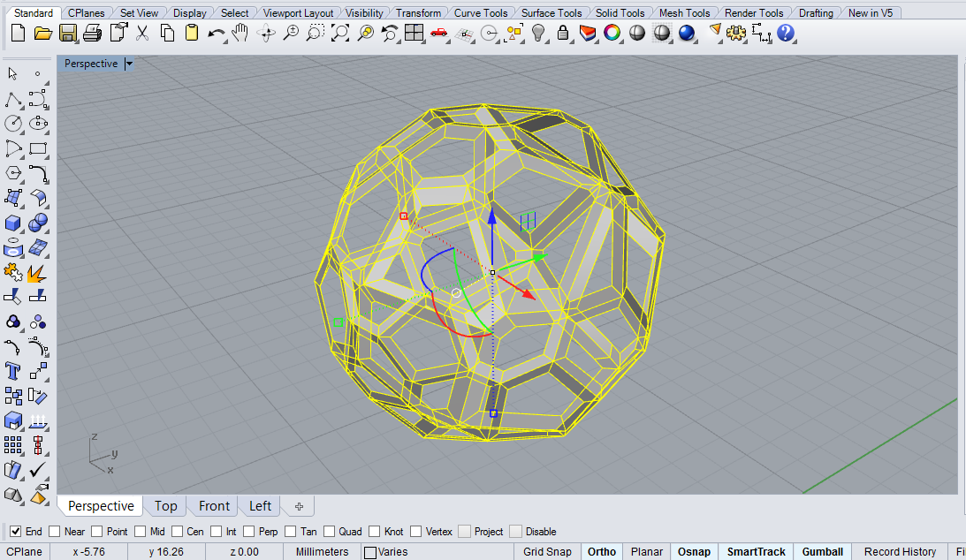Screen dimensions: 966x560
Task: Switch to the Front viewport tab
Action: coord(214,506)
